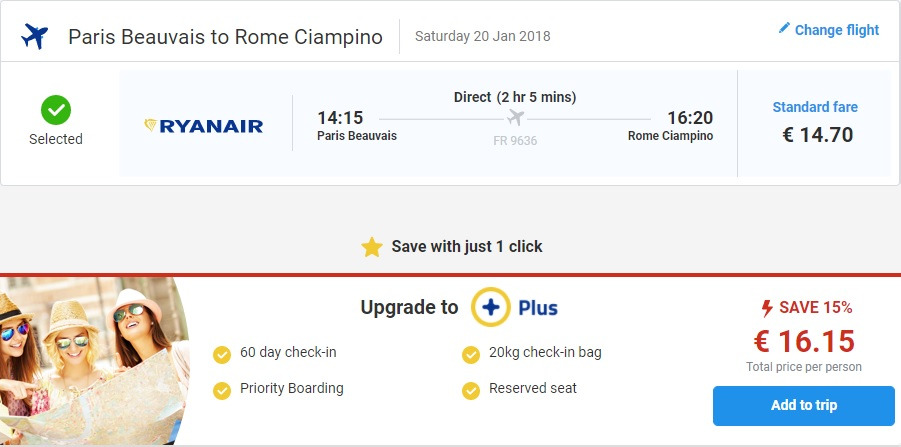
Task: Click the blue airplane icon in header
Action: point(35,37)
